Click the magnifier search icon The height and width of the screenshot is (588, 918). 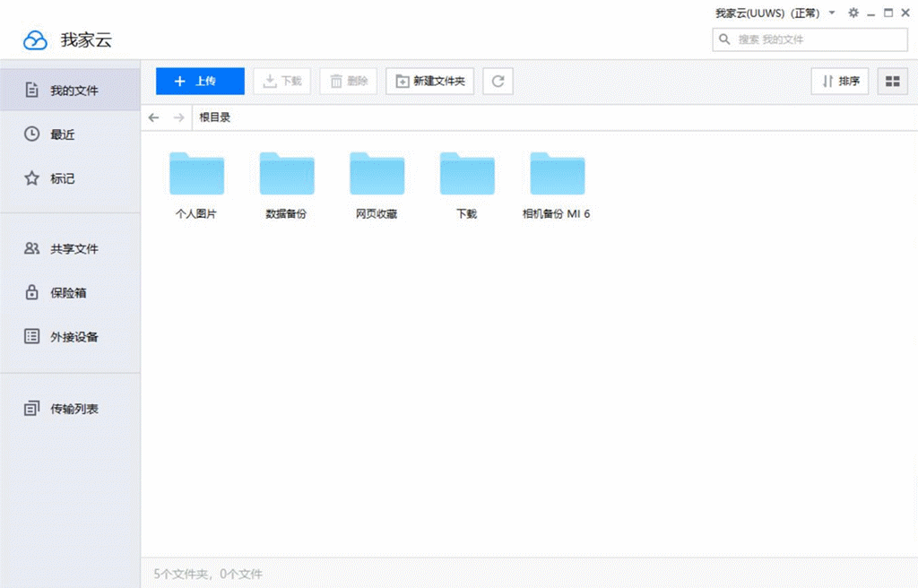coord(724,39)
